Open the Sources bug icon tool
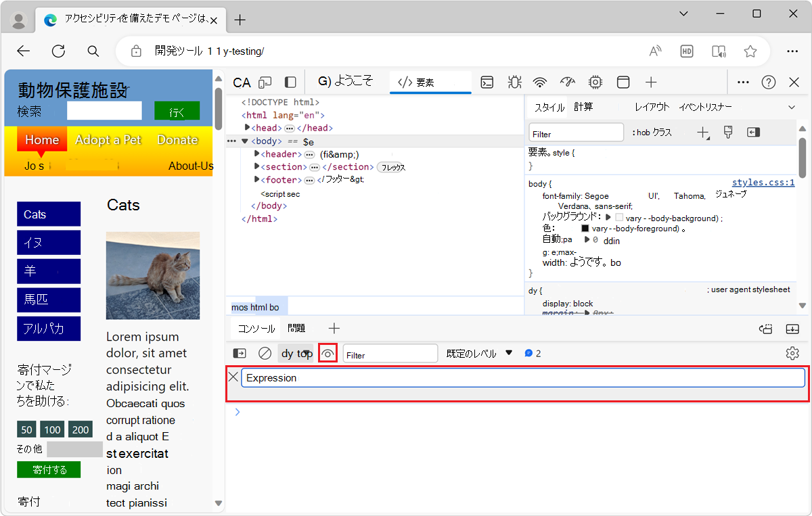 (514, 83)
